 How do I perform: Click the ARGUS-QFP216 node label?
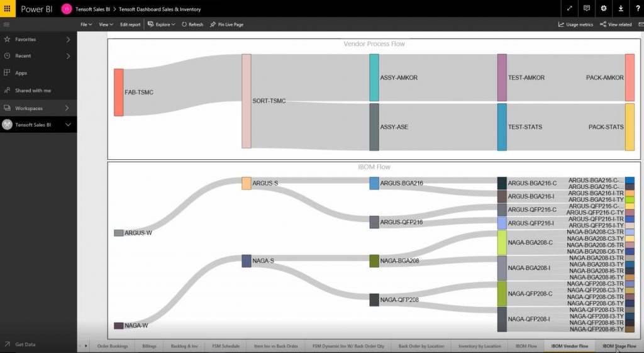[x=401, y=222]
